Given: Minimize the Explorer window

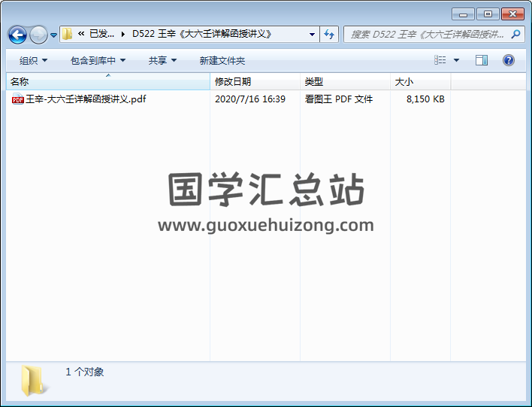Looking at the screenshot, I should (x=463, y=14).
